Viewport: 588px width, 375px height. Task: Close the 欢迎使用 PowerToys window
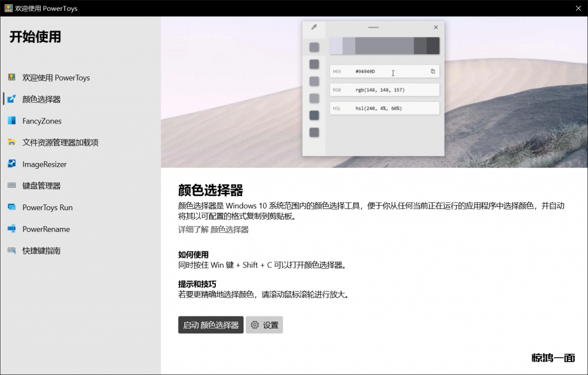(x=578, y=8)
